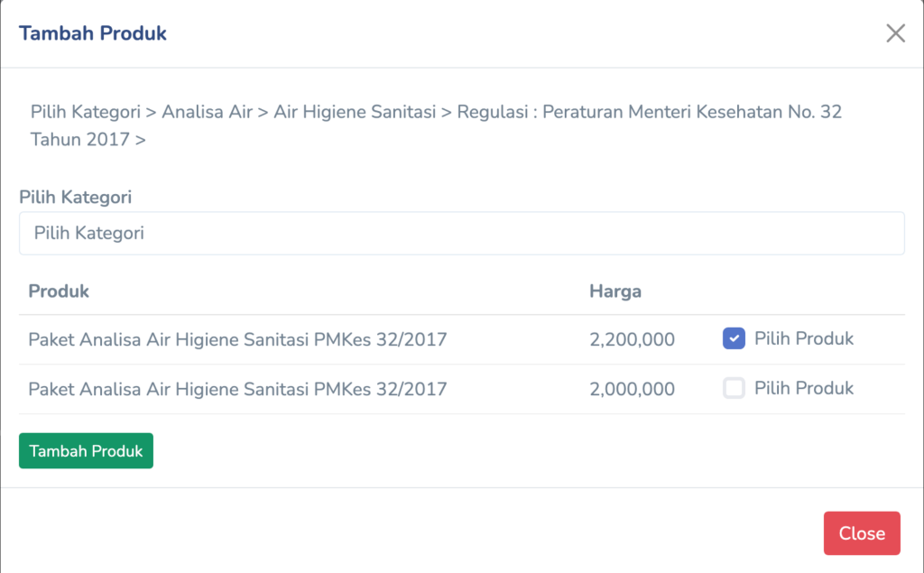The width and height of the screenshot is (924, 573).
Task: Close the modal with the X icon
Action: click(895, 34)
